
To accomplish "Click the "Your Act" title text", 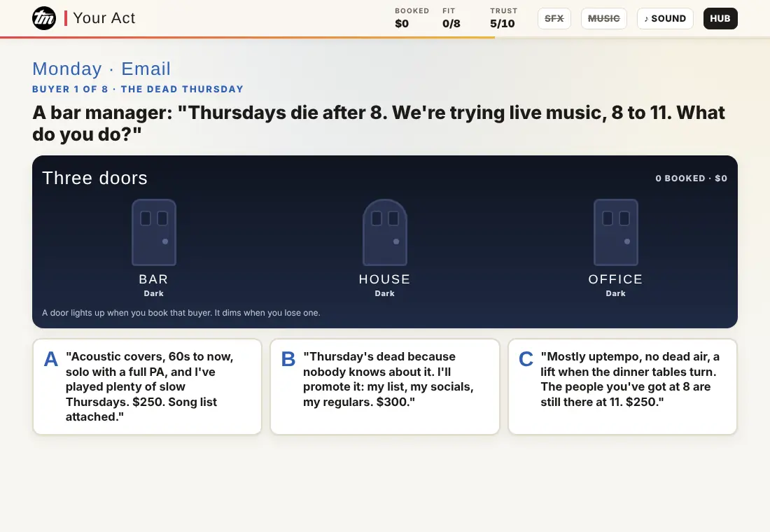I will (104, 18).
